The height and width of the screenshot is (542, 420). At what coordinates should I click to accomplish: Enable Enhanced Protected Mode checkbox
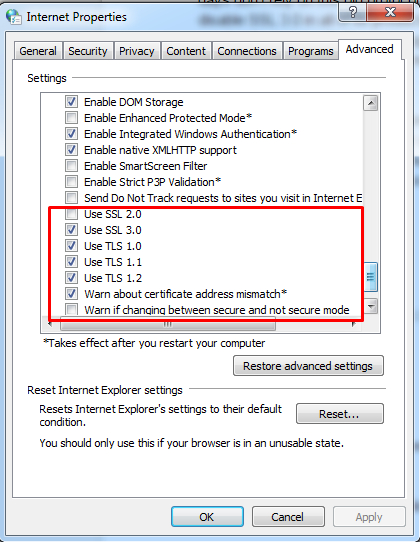(x=72, y=118)
